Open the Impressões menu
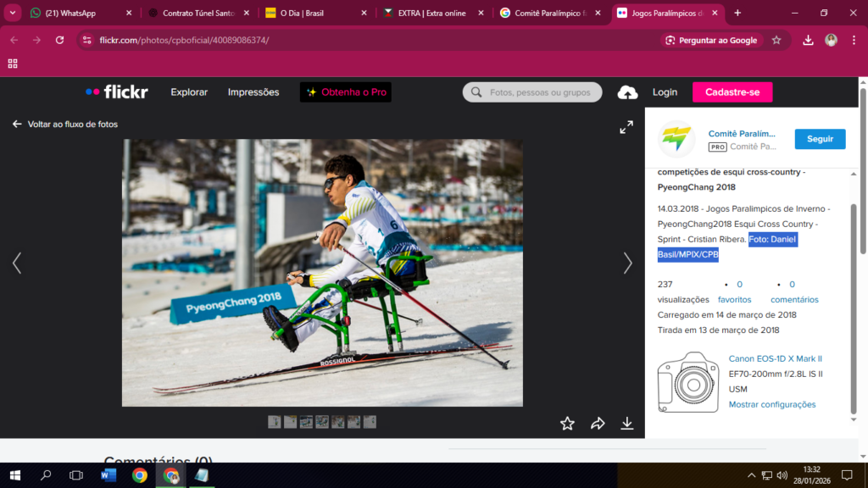Screen dimensions: 868x488 [x=253, y=92]
